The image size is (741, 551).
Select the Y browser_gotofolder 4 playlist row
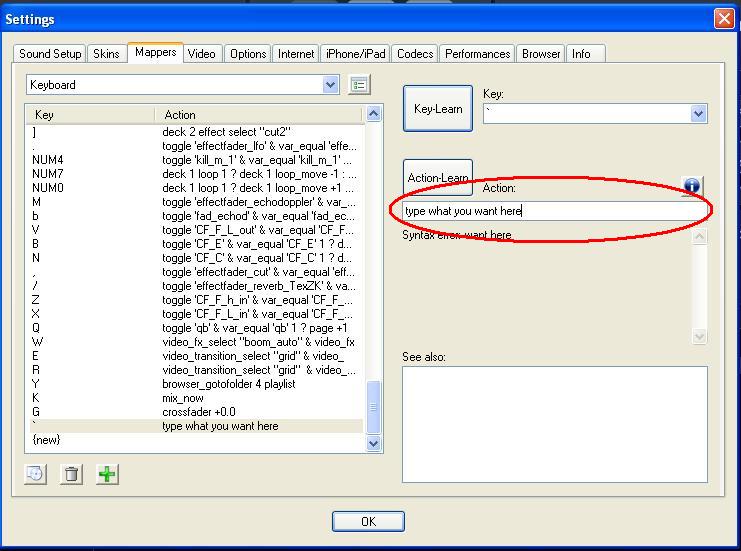click(x=196, y=384)
